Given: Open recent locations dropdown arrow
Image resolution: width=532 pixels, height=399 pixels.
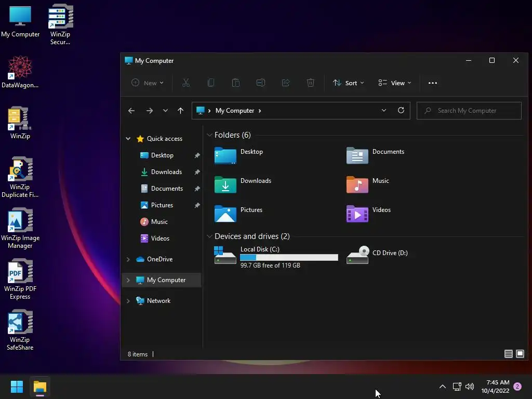Looking at the screenshot, I should coord(165,111).
